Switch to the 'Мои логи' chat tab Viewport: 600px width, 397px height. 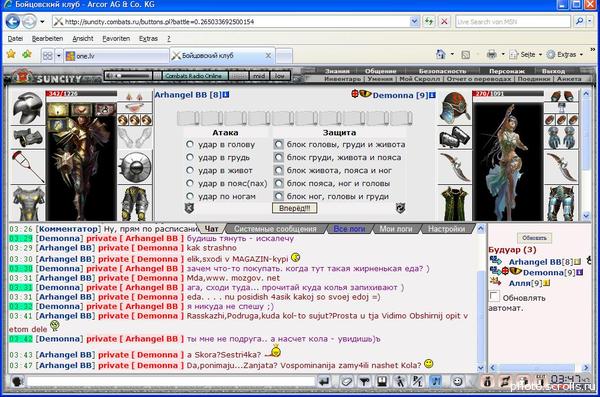(x=396, y=229)
